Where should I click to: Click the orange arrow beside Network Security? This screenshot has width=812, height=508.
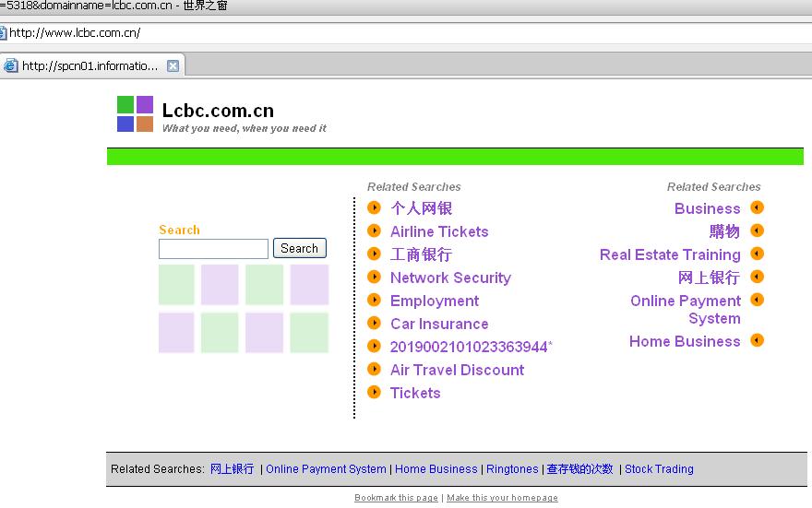coord(374,277)
